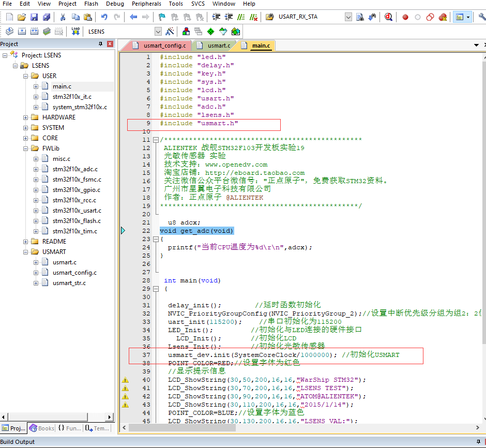Viewport: 486px width, 448px height.
Task: Insert breakpoint with the red dot icon
Action: click(405, 17)
